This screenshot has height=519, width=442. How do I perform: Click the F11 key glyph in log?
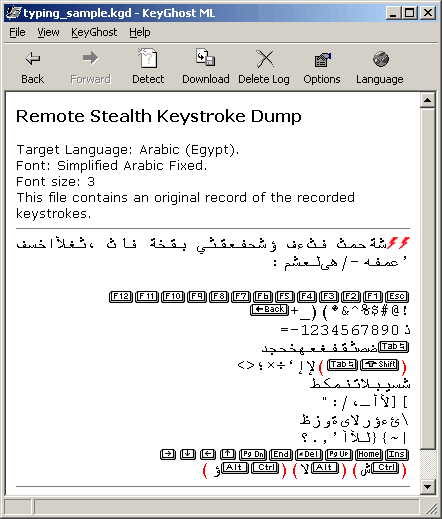coord(147,296)
